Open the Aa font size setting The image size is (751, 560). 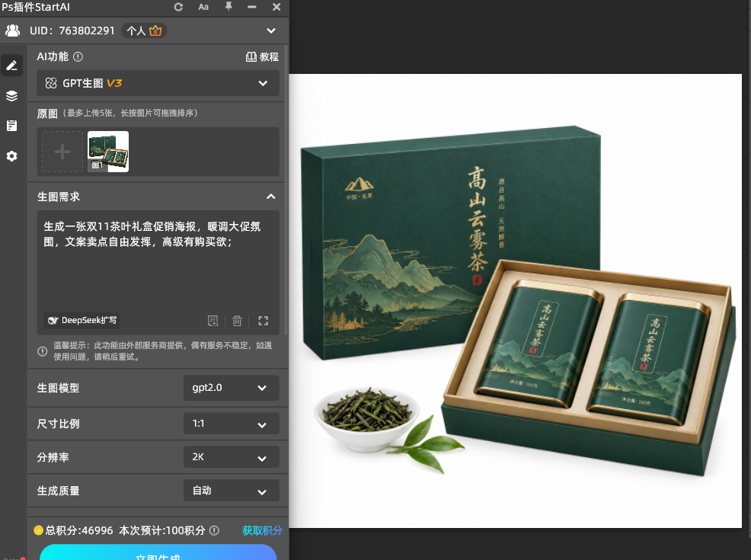[x=203, y=7]
